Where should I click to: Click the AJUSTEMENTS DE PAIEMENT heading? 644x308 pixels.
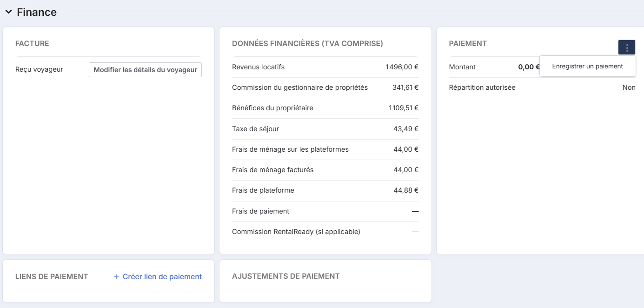[x=286, y=276]
